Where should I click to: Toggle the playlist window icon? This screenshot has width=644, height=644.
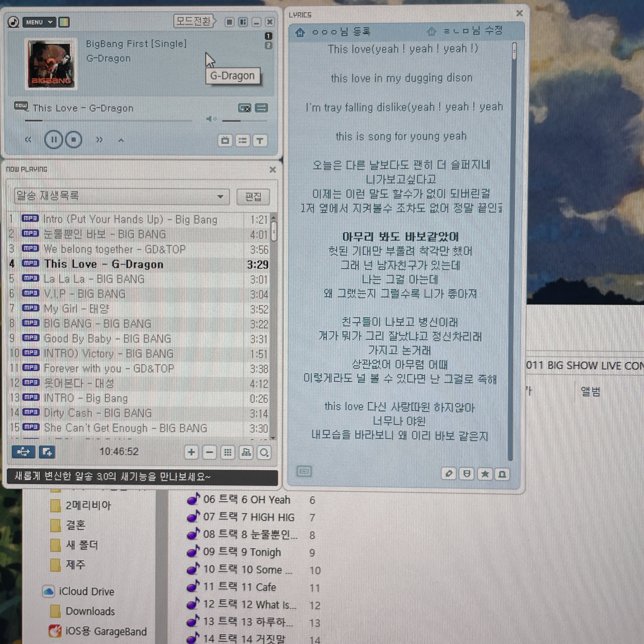(x=243, y=141)
